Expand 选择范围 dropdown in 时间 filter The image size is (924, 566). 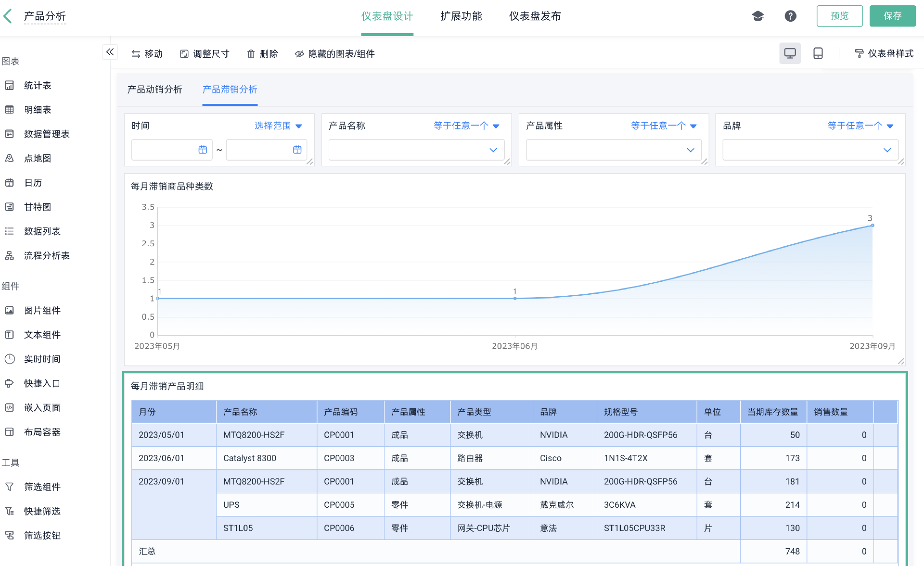[x=278, y=126]
